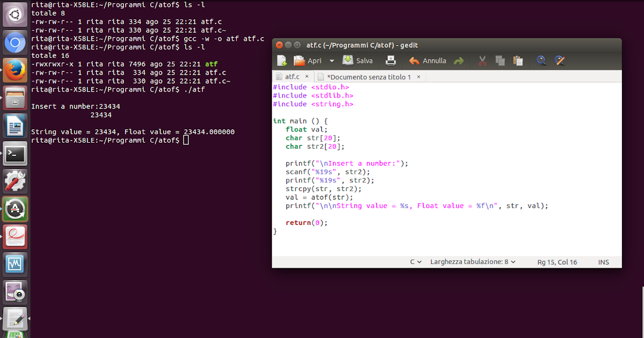Paste from clipboard using the paste icon
Image resolution: width=644 pixels, height=338 pixels.
[517, 60]
